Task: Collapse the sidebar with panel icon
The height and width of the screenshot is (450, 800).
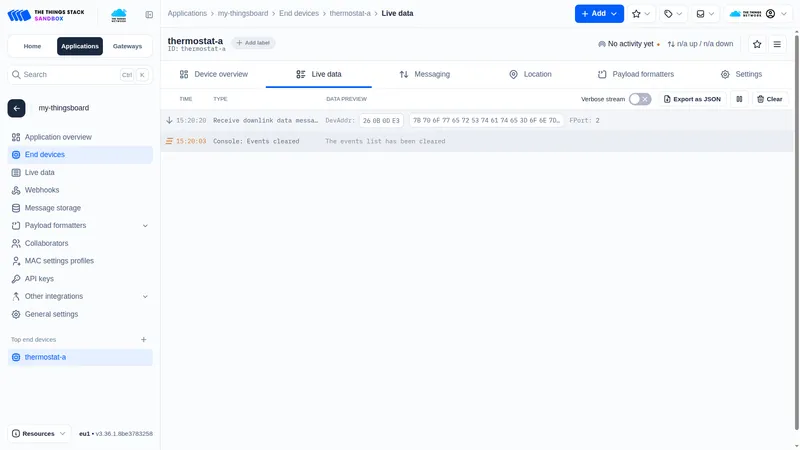Action: (149, 15)
